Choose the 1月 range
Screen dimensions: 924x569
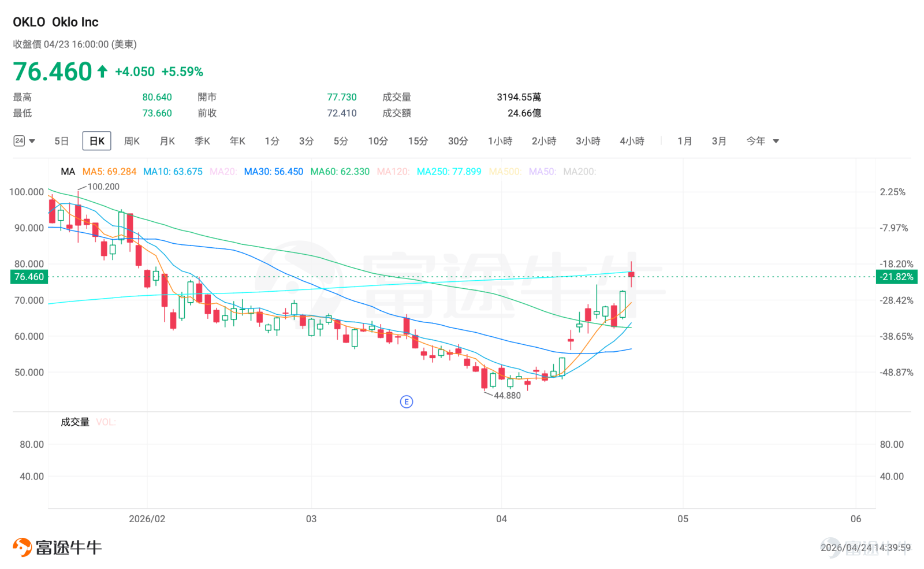click(x=685, y=141)
